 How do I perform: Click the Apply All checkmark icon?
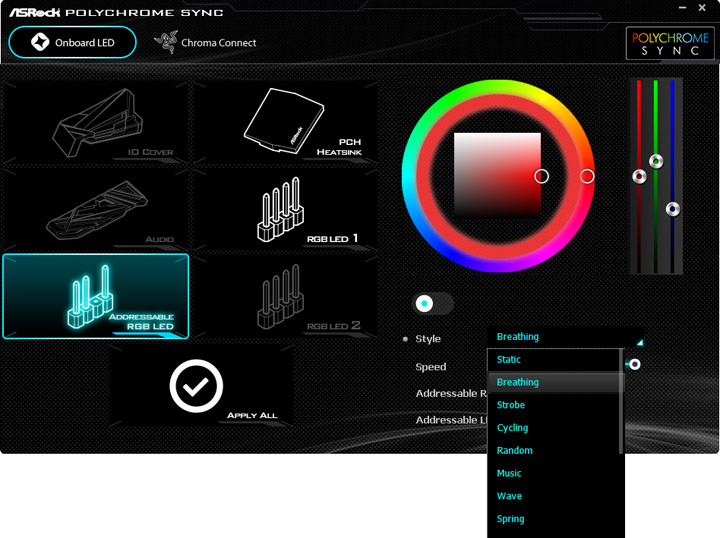[196, 386]
